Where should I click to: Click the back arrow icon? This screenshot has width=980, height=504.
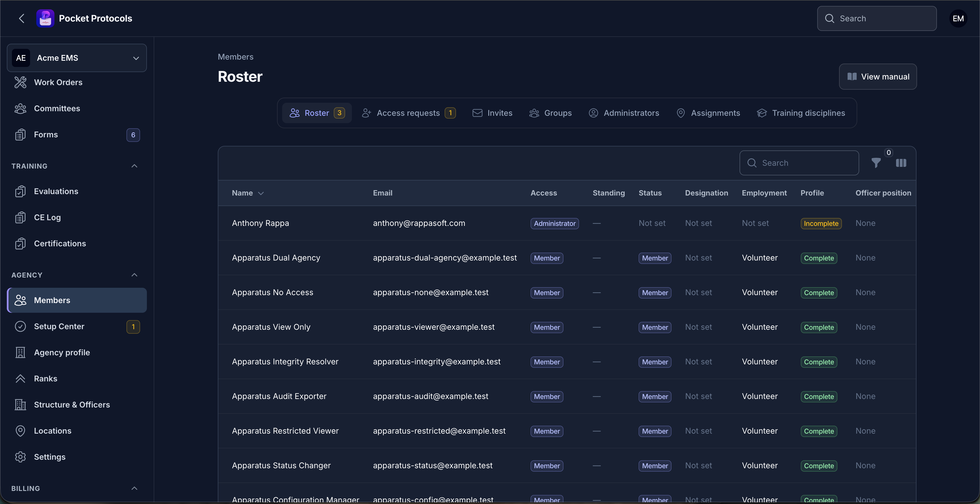[x=22, y=18]
